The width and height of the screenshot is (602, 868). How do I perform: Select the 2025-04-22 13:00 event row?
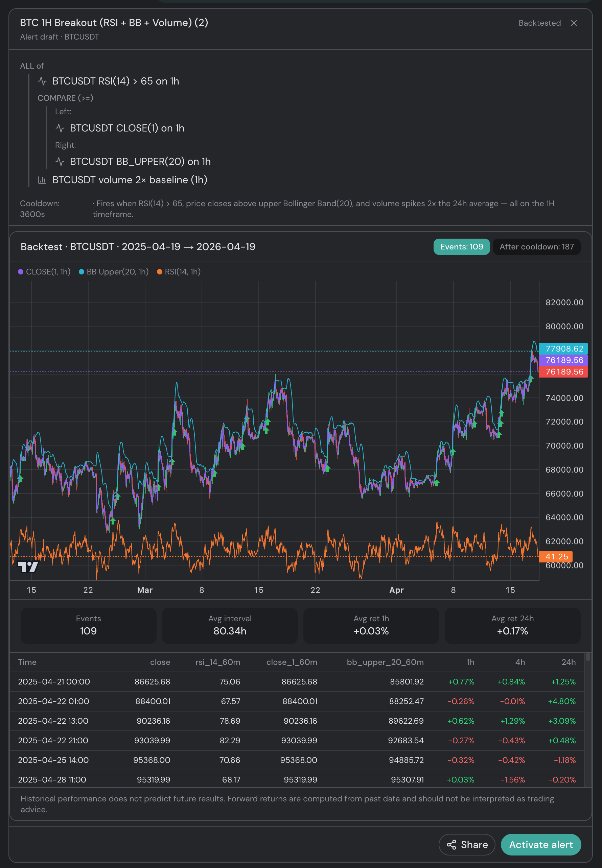[x=297, y=721]
